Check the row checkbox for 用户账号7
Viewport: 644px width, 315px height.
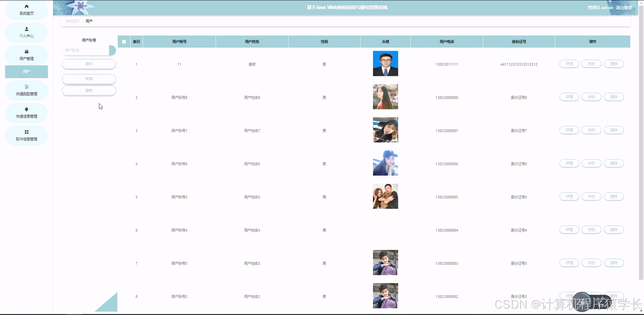124,131
